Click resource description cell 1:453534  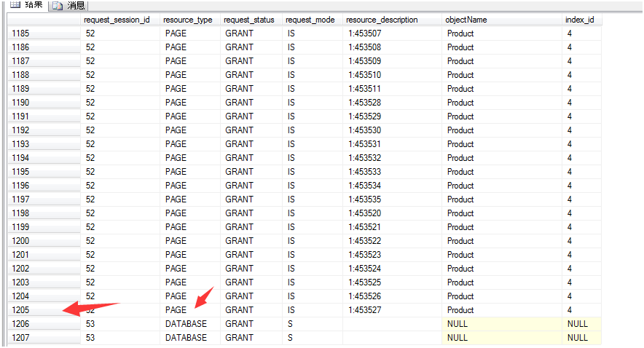[x=392, y=186]
